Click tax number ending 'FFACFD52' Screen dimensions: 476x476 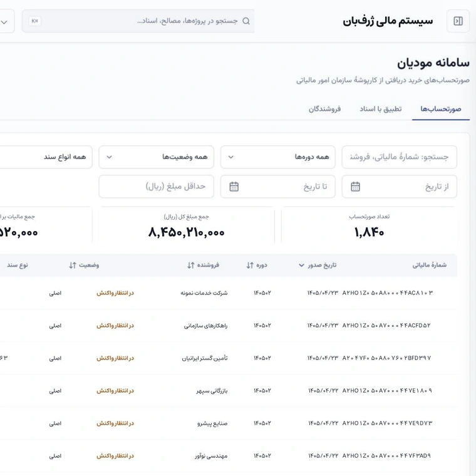(x=386, y=326)
